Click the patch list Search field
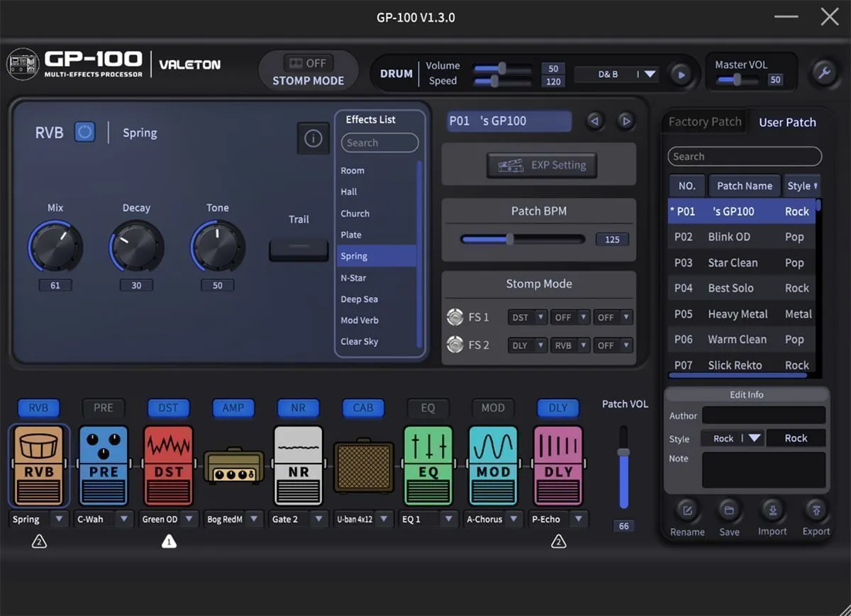The width and height of the screenshot is (851, 616). 745,157
